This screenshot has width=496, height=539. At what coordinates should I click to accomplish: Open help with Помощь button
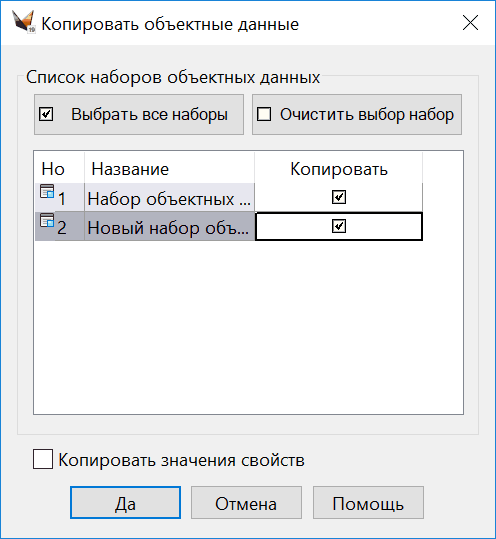(368, 503)
